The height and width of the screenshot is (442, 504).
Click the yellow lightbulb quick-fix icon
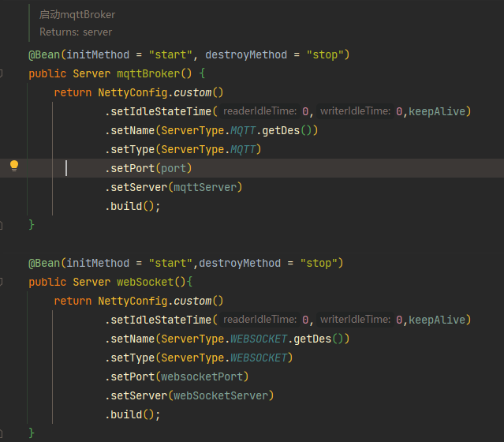14,166
